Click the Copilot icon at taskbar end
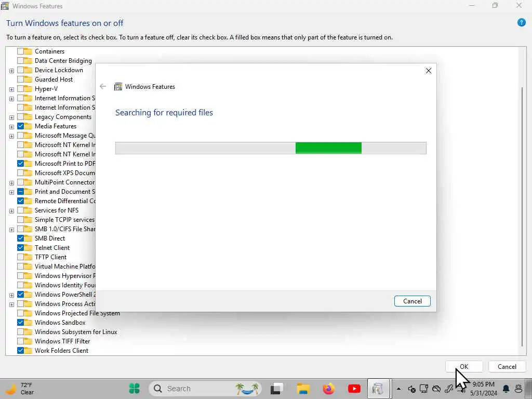Viewport: 532px width, 399px height. point(518,389)
